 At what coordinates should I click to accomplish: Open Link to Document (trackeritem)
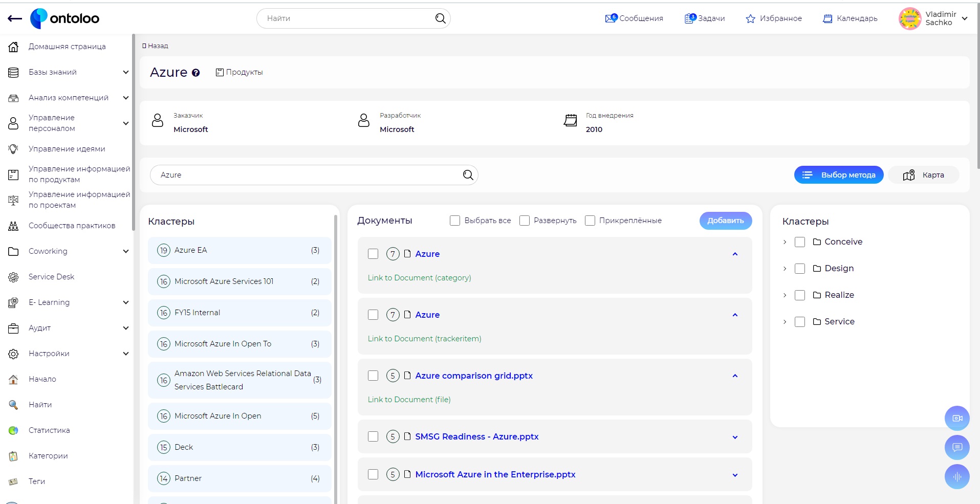pyautogui.click(x=424, y=339)
